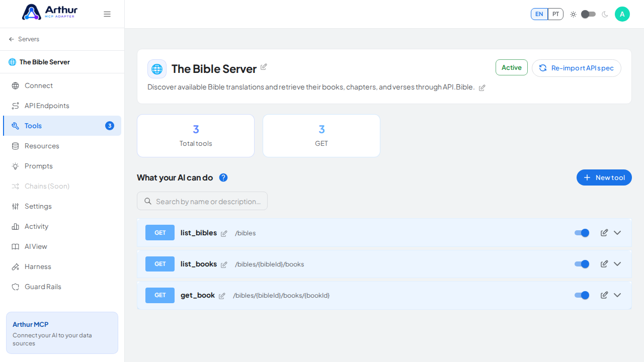This screenshot has width=644, height=362.
Task: Open Resources in sidebar
Action: (62, 146)
